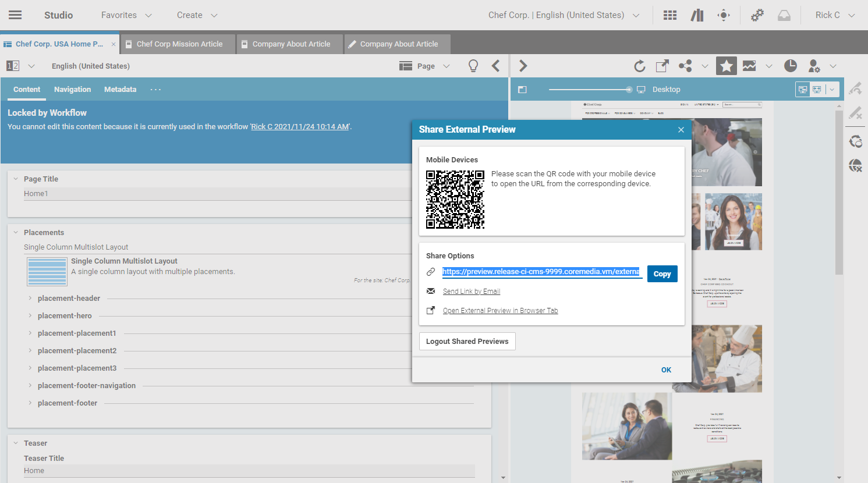Click the second pencil crossed sidebar icon

(x=855, y=113)
